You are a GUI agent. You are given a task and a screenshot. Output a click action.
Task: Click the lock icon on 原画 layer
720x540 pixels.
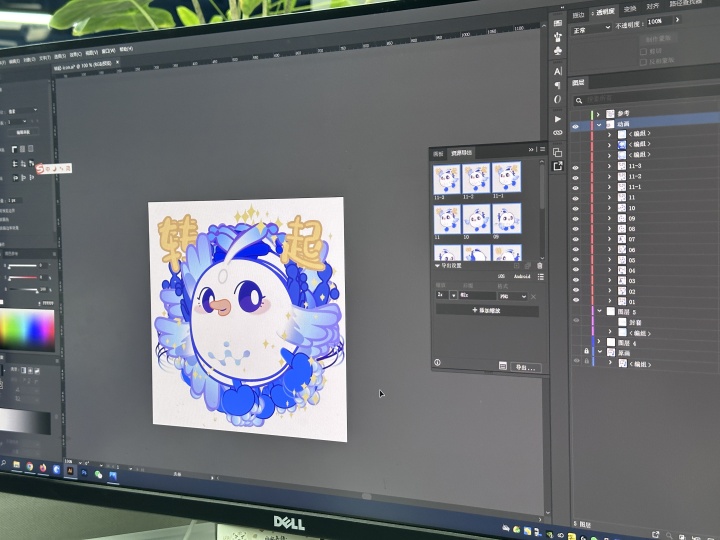coord(586,351)
